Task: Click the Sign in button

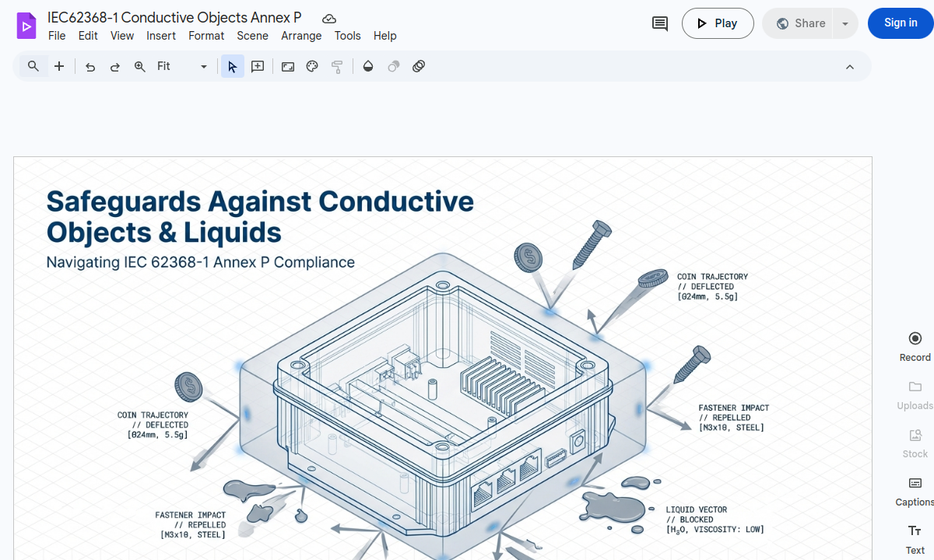Action: [900, 23]
